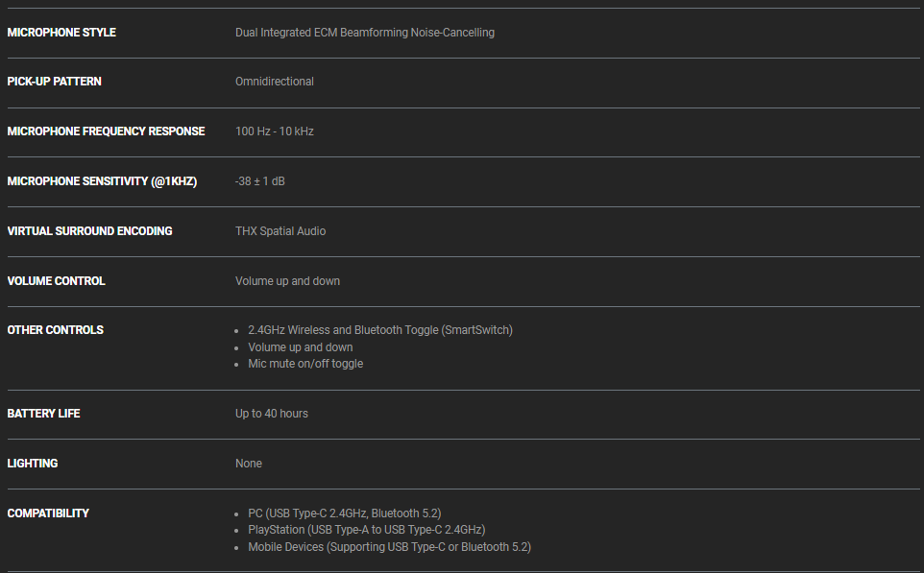Click the MICROPHONE STYLE spec label
The width and height of the screenshot is (924, 573).
61,33
